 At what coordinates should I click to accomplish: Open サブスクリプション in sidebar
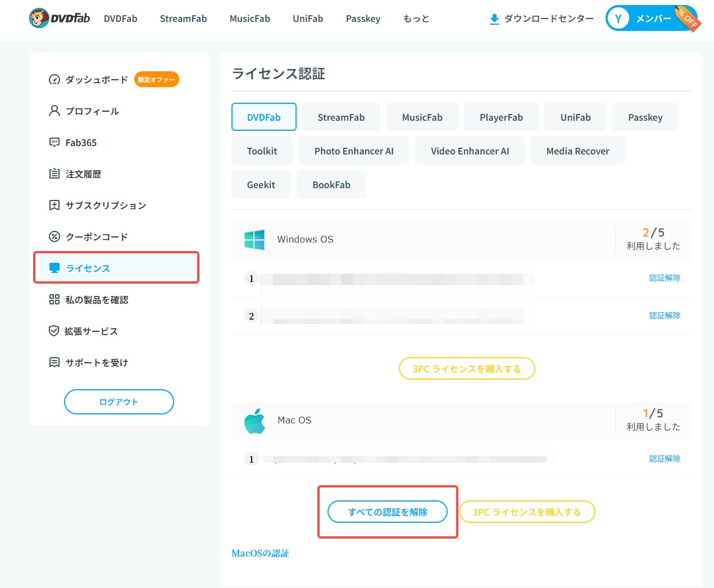(x=106, y=206)
